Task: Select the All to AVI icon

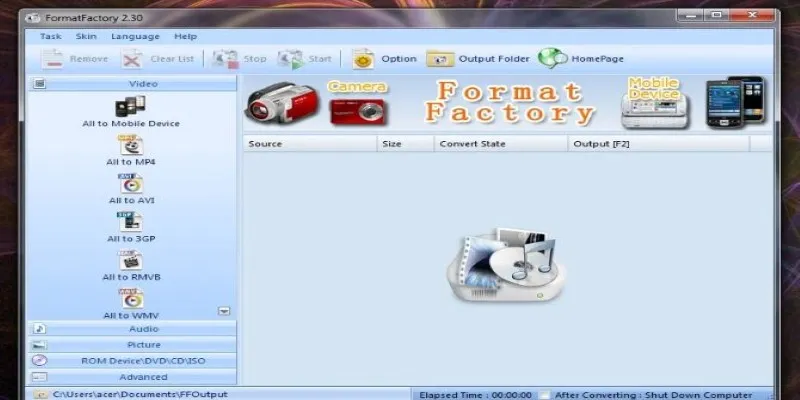Action: tap(131, 183)
